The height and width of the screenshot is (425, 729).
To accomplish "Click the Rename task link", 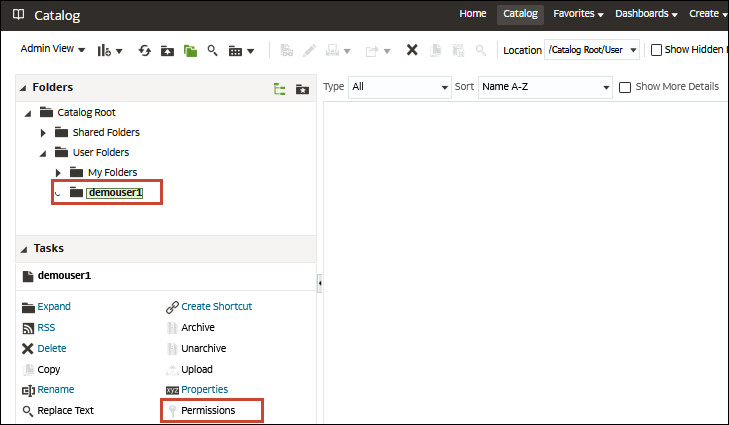I will click(x=55, y=389).
